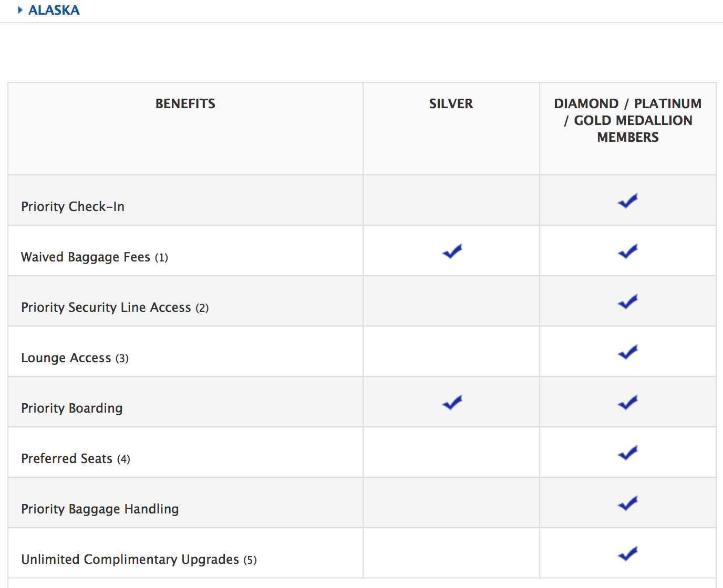Click footnote (5) for Upgrades

251,560
